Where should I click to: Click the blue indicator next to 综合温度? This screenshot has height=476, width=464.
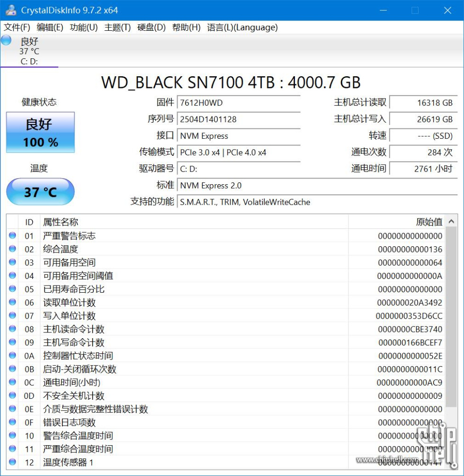[x=12, y=249]
